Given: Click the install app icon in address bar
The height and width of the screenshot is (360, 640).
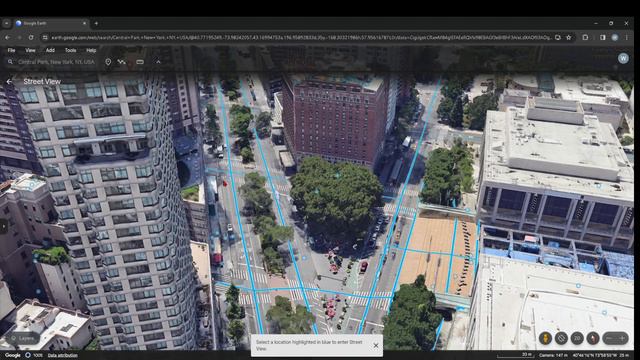Looking at the screenshot, I should [558, 37].
